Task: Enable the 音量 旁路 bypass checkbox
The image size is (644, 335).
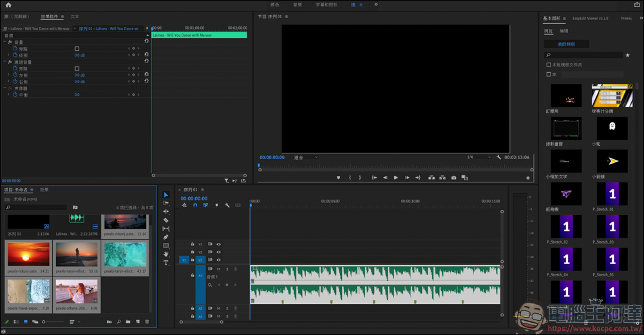Action: (x=77, y=48)
